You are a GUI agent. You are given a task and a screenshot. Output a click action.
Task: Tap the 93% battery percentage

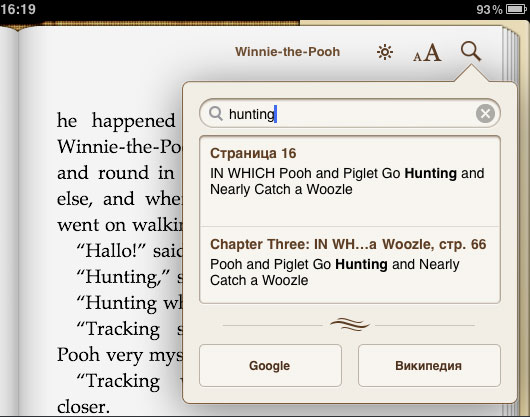coord(489,9)
